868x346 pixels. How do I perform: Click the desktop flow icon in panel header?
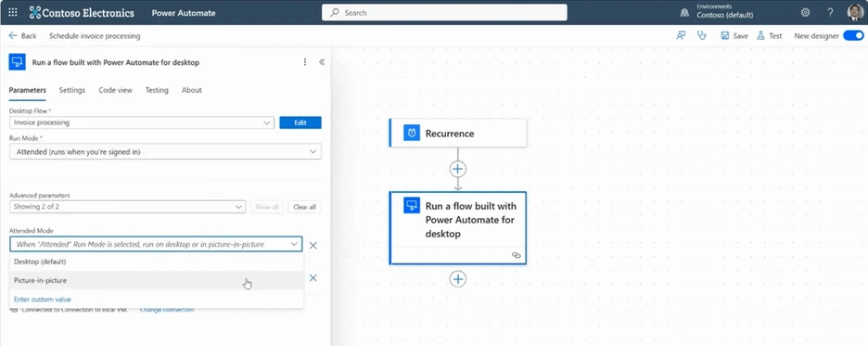pyautogui.click(x=18, y=62)
